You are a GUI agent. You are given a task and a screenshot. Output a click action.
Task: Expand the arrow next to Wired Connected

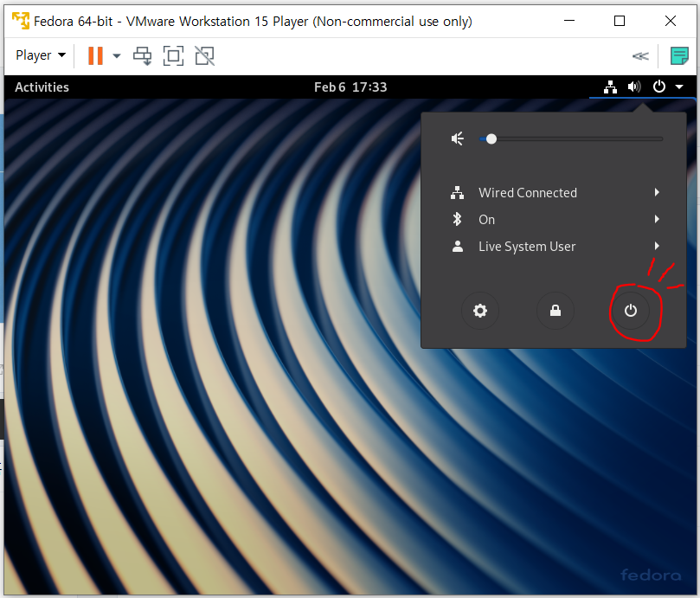coord(657,192)
